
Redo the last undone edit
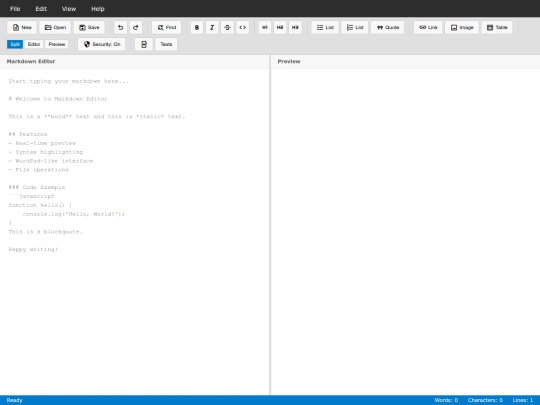point(136,28)
